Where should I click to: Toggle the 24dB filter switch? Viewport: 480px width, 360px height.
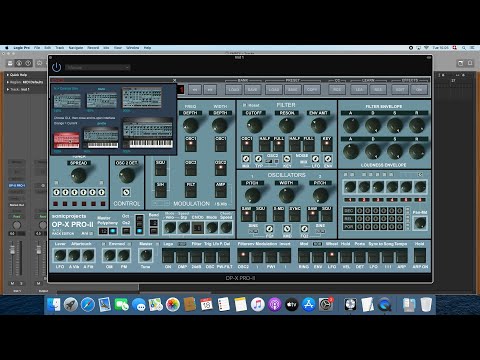point(196,256)
